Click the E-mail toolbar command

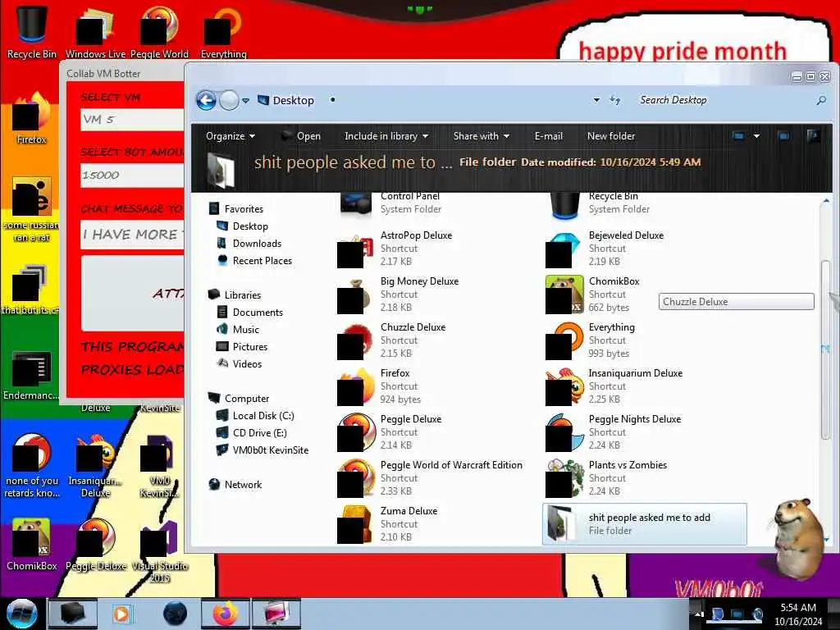[x=549, y=136]
